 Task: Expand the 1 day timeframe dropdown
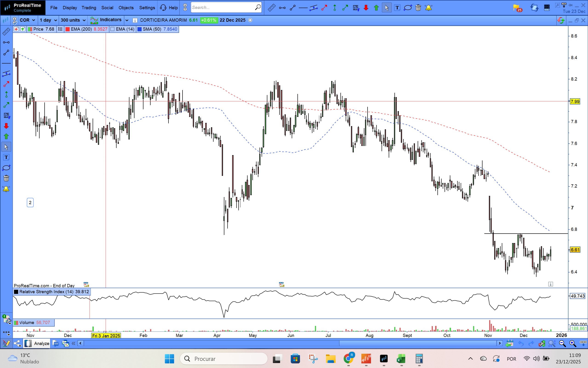pos(48,20)
